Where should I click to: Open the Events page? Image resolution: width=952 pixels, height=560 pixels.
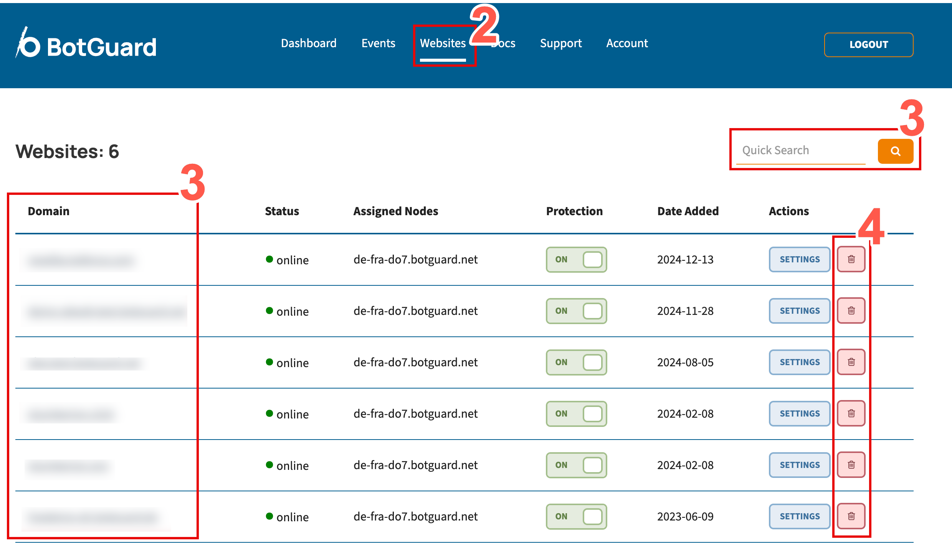tap(378, 43)
